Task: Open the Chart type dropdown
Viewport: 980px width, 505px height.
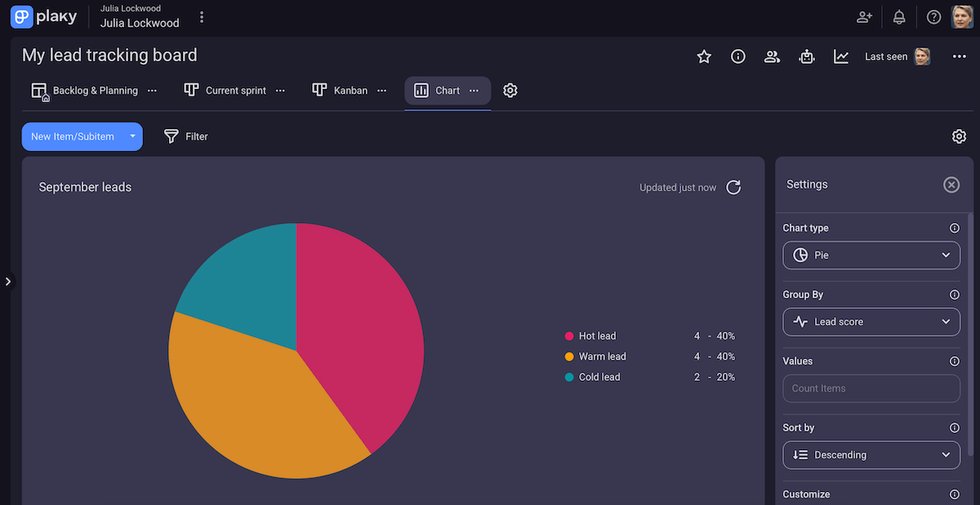Action: (x=871, y=255)
